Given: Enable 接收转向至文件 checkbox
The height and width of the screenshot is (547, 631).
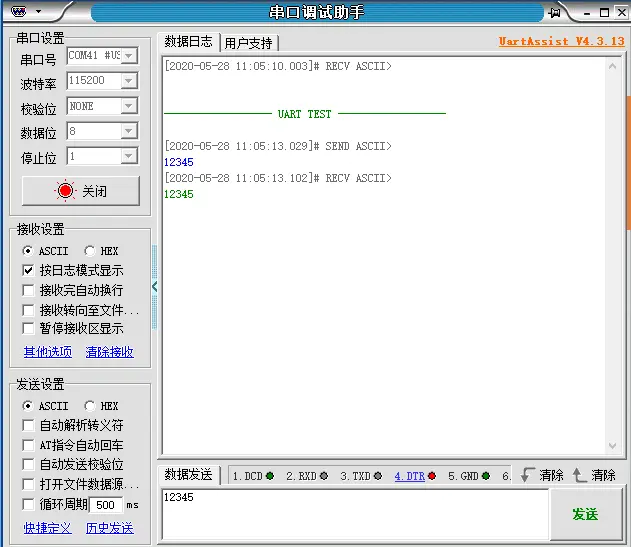Looking at the screenshot, I should [x=28, y=310].
